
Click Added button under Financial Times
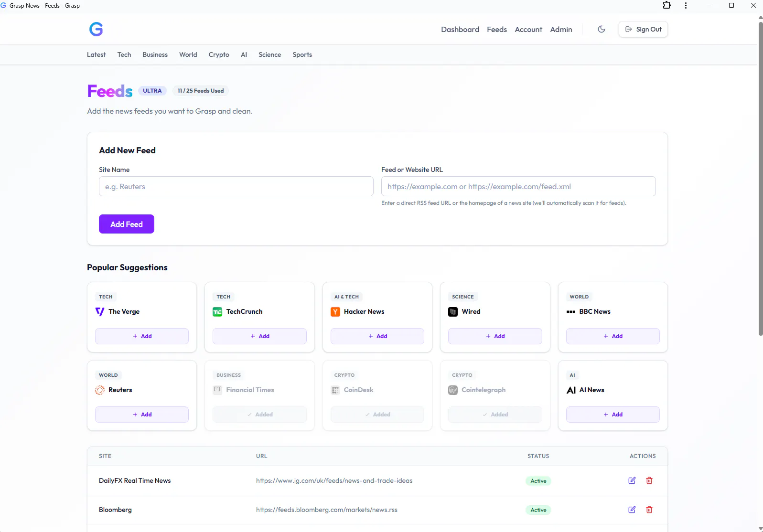[259, 415]
